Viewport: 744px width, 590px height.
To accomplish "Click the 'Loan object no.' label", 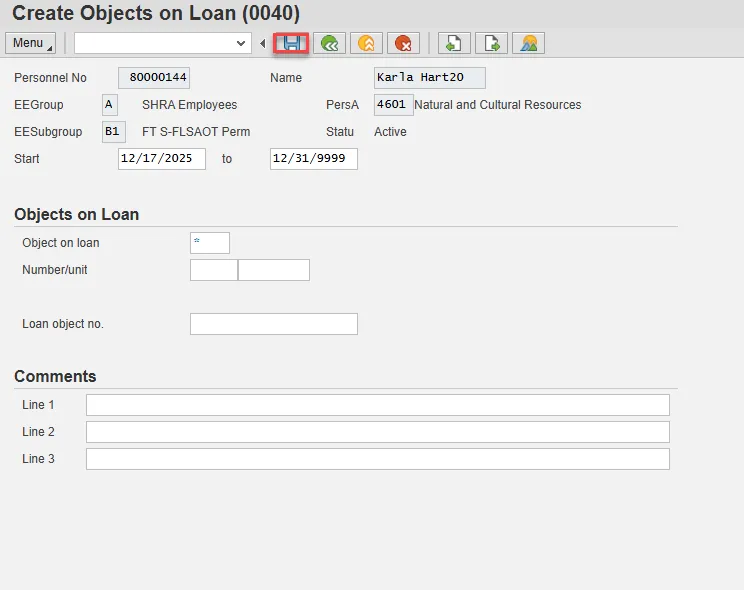I will (63, 324).
